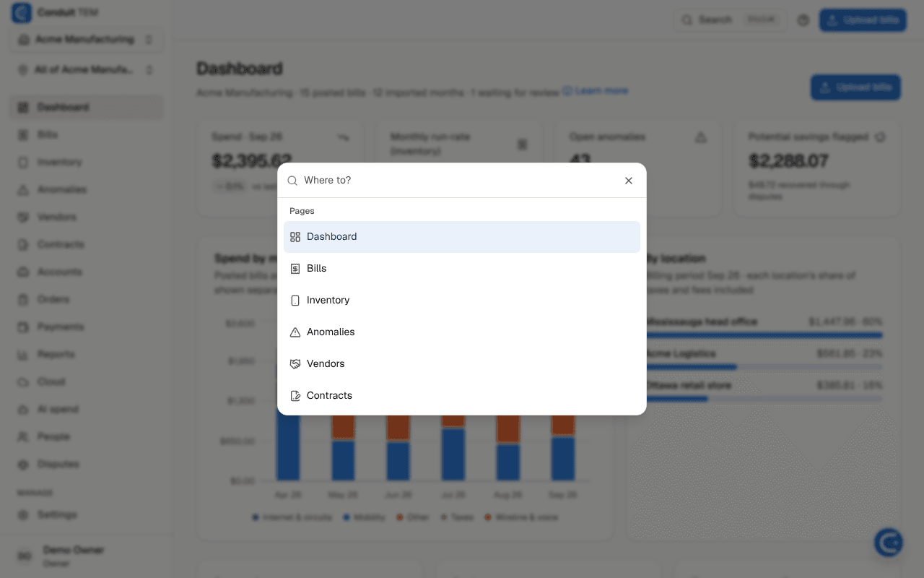Click the Anomalies warning triangle icon in palette
Viewport: 924px width, 578px height.
(x=295, y=332)
